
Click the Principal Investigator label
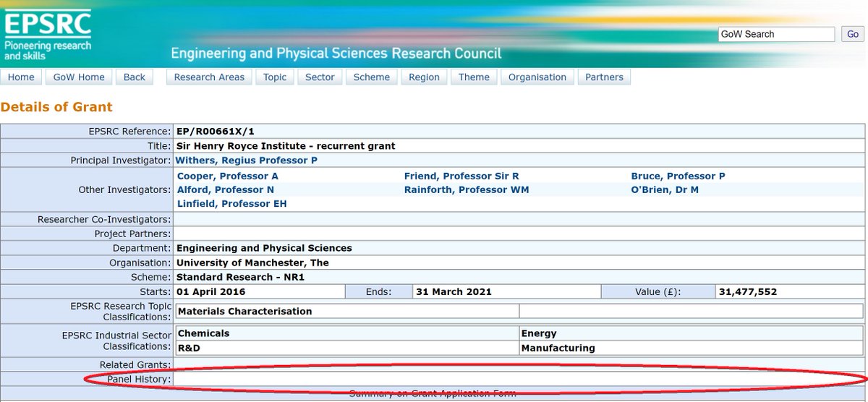pos(121,161)
